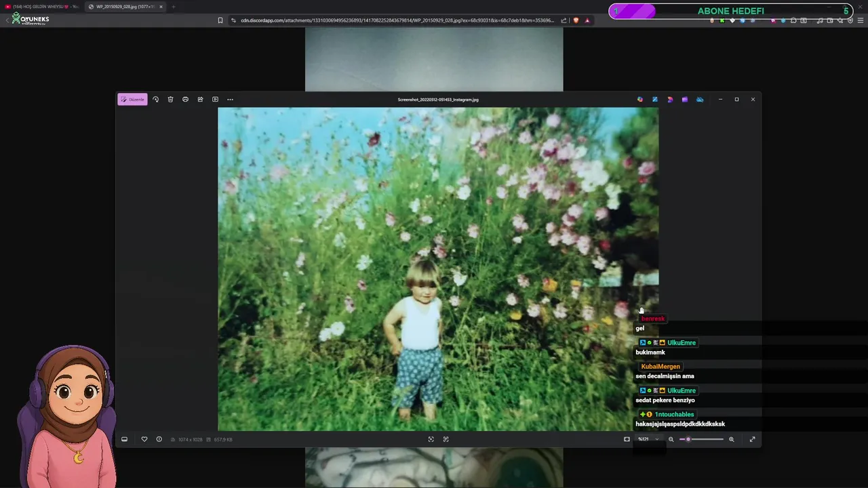Click the bookmark icon left of address bar
The height and width of the screenshot is (488, 868).
220,20
